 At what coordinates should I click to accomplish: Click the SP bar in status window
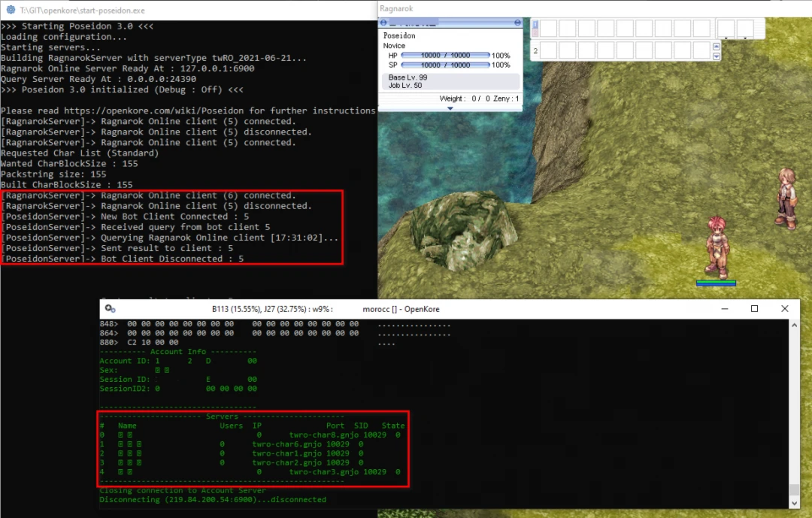(445, 65)
